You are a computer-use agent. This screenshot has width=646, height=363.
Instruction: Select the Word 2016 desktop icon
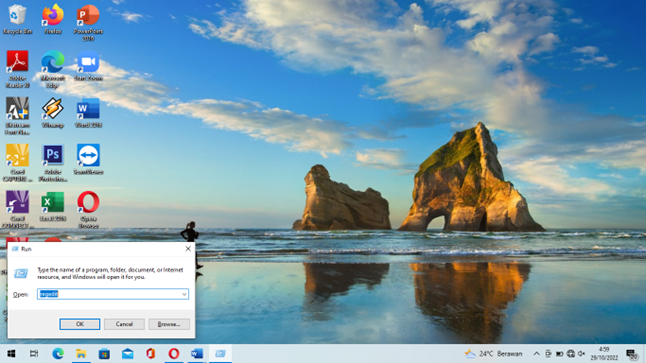click(x=88, y=113)
